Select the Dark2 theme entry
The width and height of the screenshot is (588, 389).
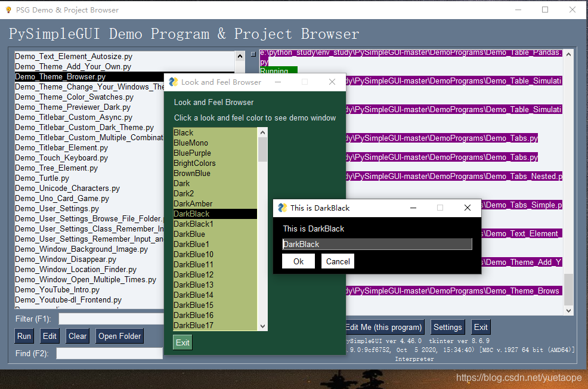215,193
